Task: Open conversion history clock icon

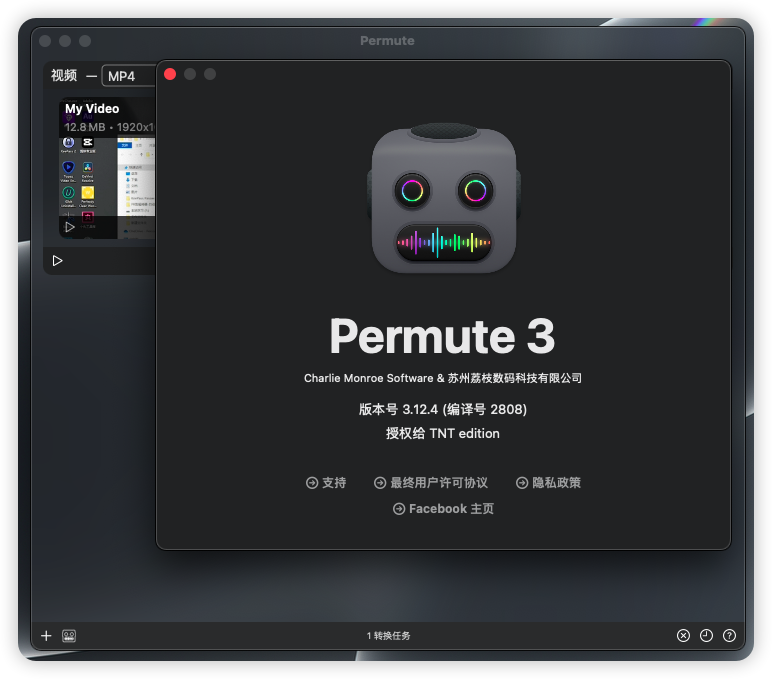Action: click(707, 636)
